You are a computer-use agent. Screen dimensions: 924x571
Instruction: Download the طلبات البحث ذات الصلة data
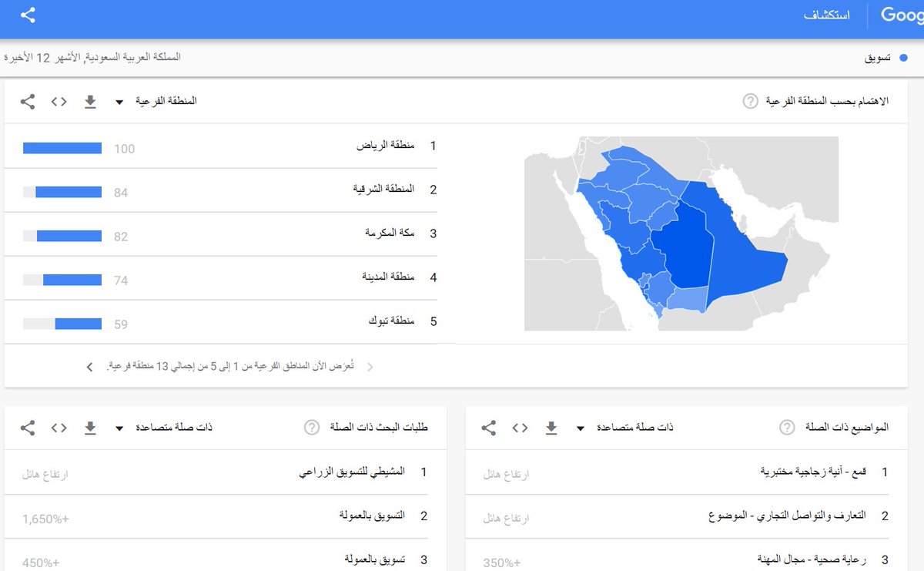pyautogui.click(x=90, y=428)
